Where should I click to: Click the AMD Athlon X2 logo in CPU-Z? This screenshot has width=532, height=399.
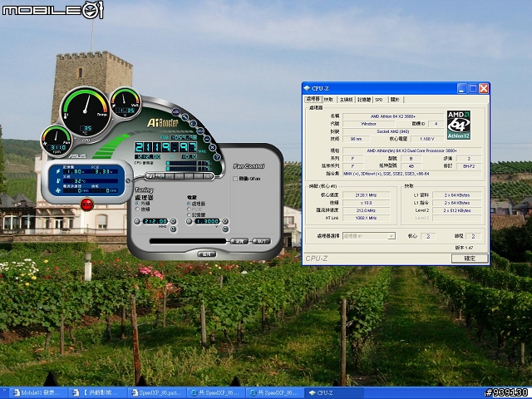(458, 125)
